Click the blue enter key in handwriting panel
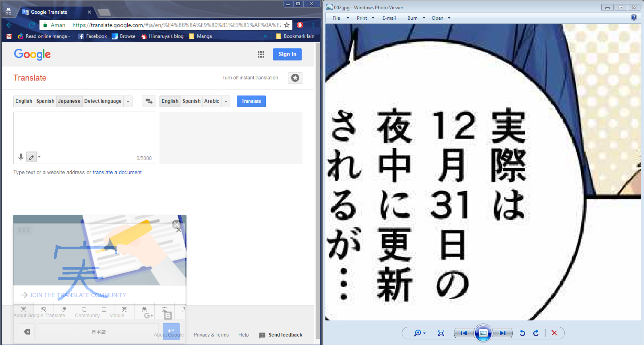 (x=171, y=332)
